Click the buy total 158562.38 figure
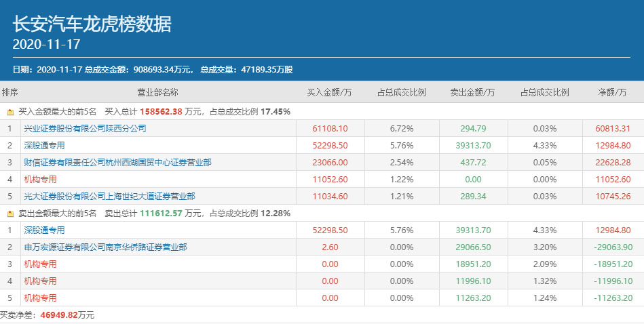The image size is (644, 324). click(159, 111)
